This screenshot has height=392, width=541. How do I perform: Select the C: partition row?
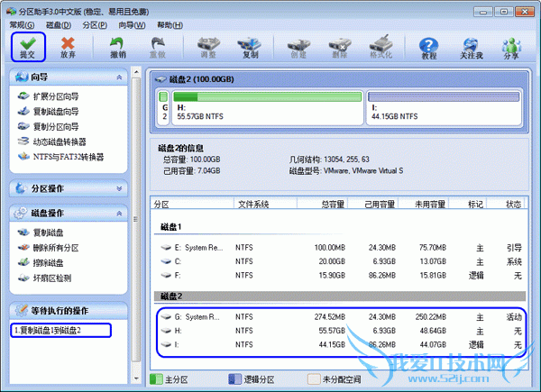341,261
